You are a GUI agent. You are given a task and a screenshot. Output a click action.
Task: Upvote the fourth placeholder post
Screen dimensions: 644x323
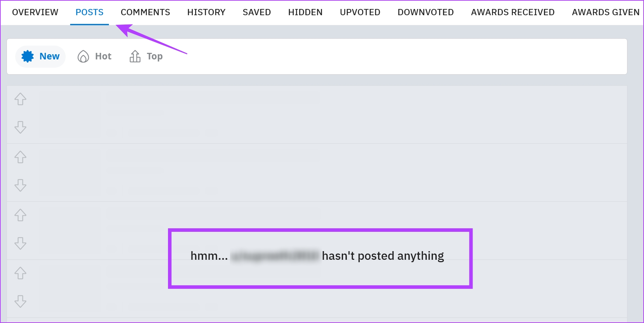tap(20, 273)
